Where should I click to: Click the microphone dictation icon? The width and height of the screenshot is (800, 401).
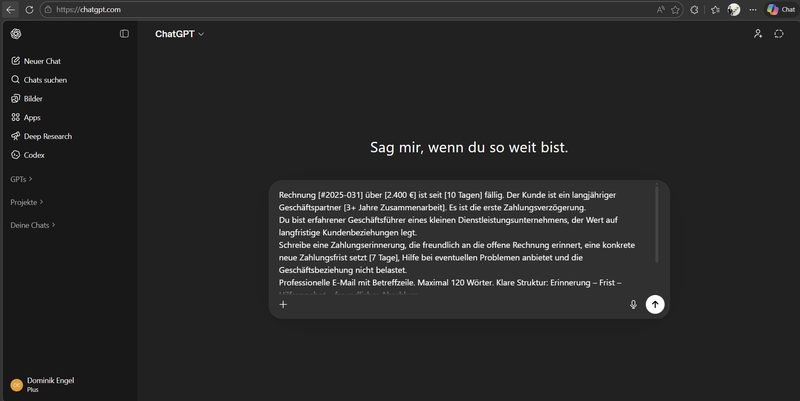pos(633,305)
